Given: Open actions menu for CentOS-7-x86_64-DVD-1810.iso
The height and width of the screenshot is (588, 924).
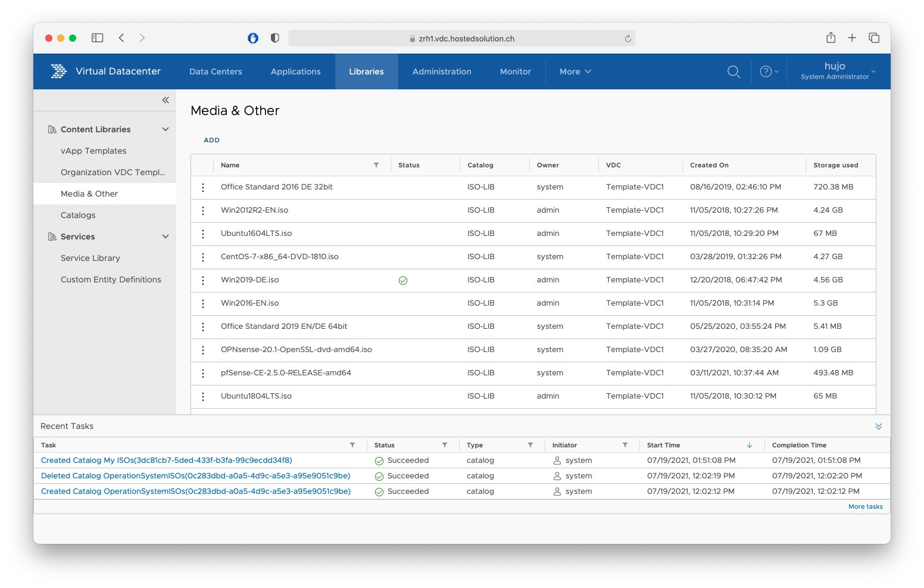Looking at the screenshot, I should click(x=203, y=257).
